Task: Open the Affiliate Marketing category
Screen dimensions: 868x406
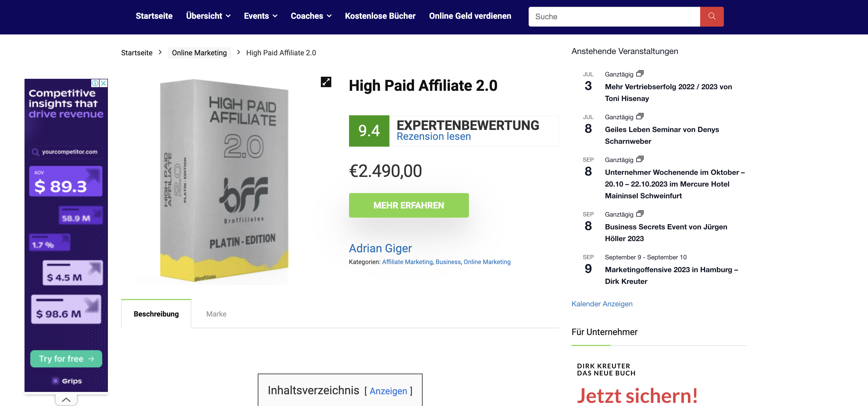Action: coord(407,262)
